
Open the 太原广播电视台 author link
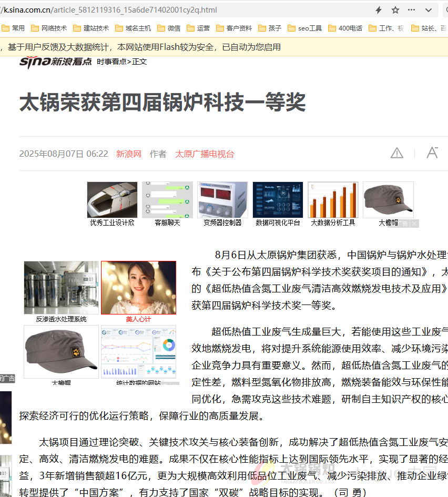[205, 154]
